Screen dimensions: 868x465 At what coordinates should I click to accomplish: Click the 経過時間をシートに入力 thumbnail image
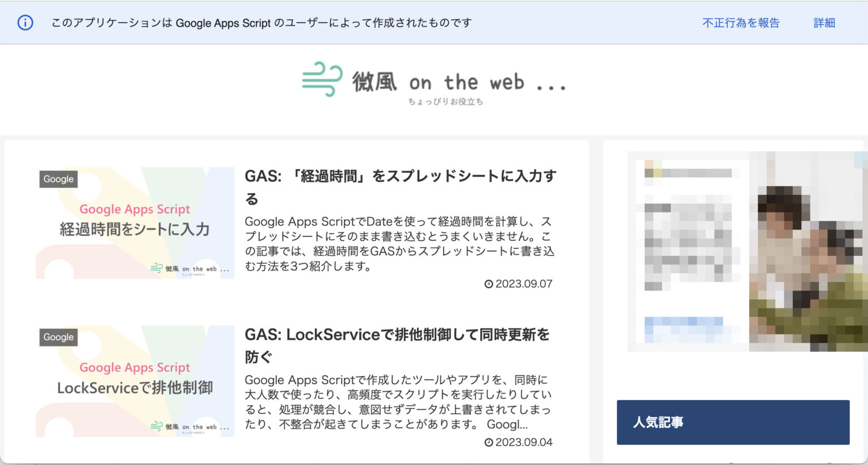click(134, 222)
